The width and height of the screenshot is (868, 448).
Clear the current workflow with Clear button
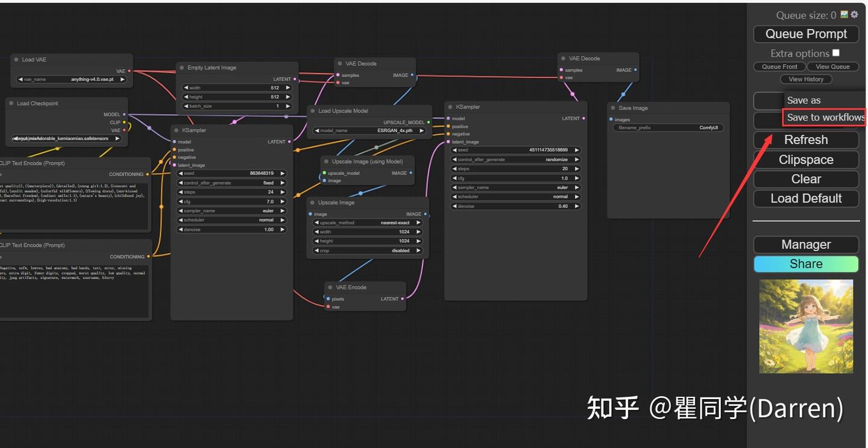806,178
